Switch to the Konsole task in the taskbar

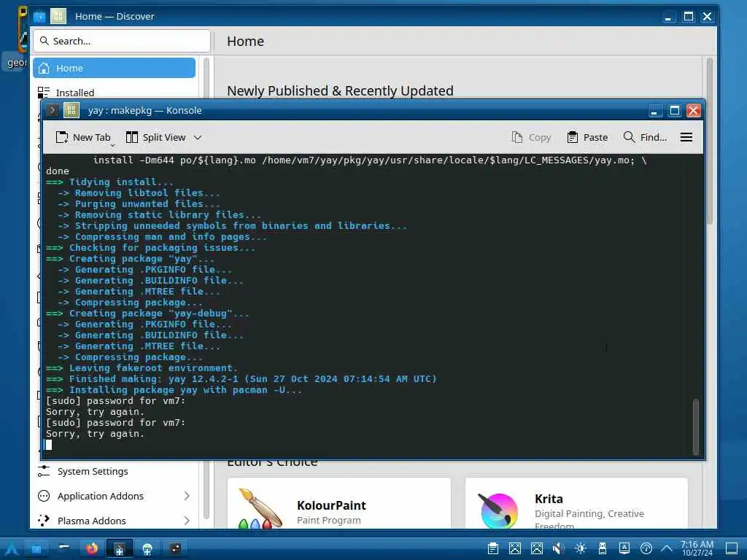(x=120, y=548)
